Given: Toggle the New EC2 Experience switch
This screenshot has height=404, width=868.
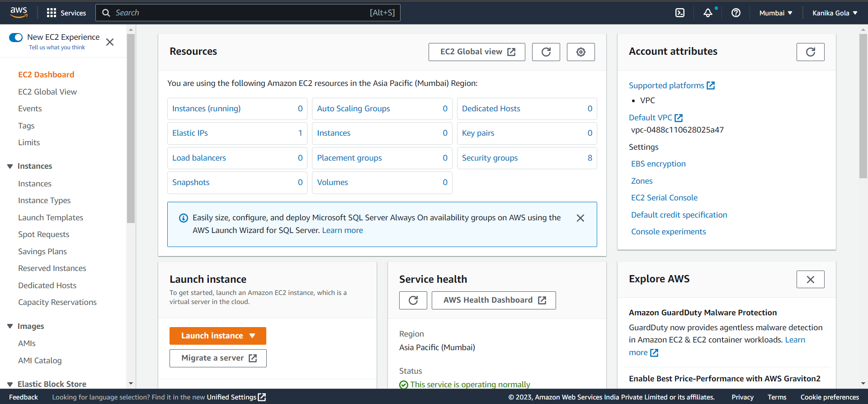Looking at the screenshot, I should pos(16,37).
